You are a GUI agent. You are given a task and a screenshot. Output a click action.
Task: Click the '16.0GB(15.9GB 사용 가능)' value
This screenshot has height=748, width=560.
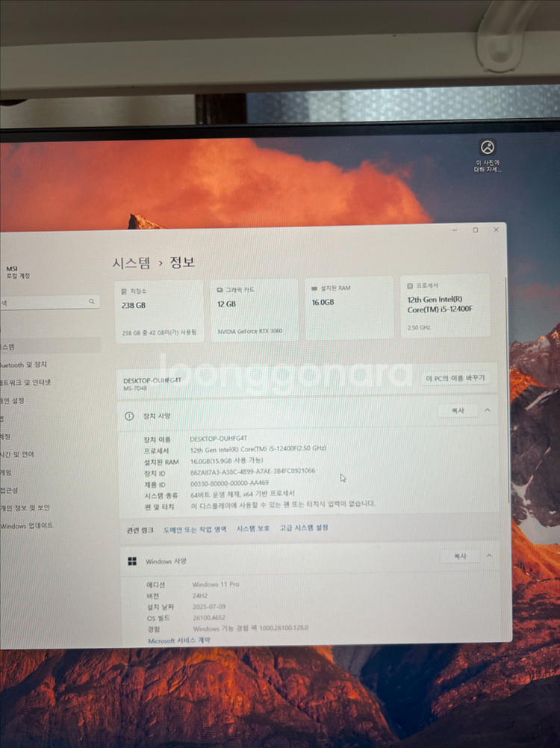226,461
